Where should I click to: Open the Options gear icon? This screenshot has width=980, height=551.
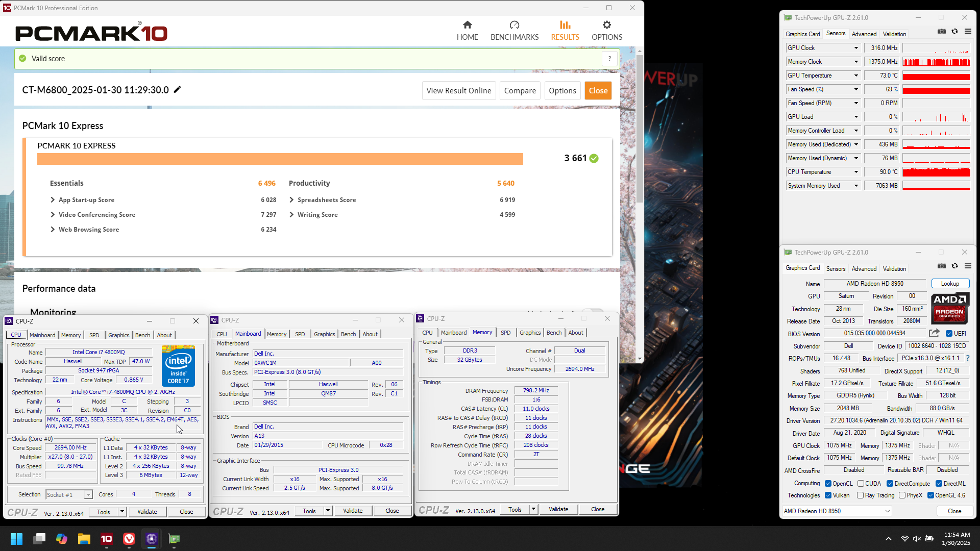[606, 25]
